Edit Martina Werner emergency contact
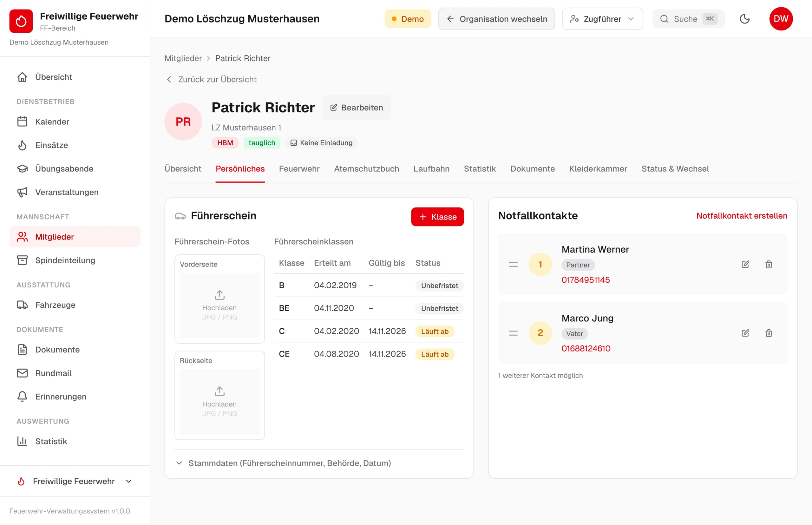812x525 pixels. click(745, 264)
